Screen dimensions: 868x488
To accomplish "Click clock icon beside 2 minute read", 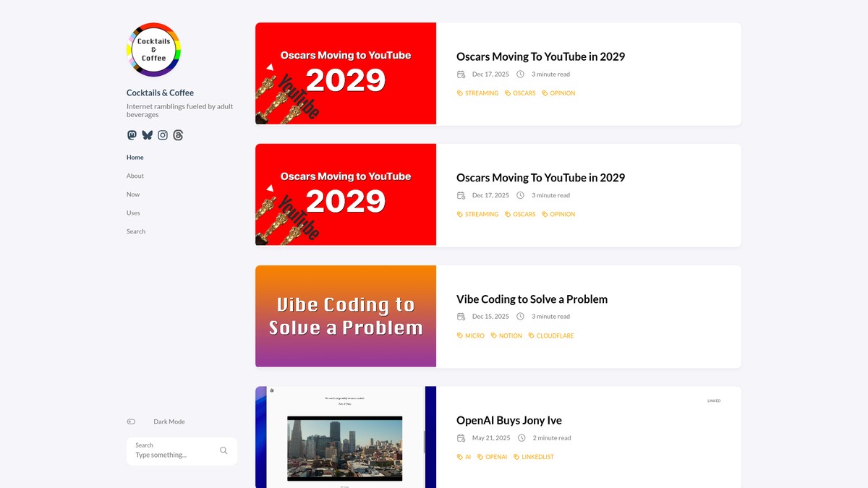I will [522, 438].
